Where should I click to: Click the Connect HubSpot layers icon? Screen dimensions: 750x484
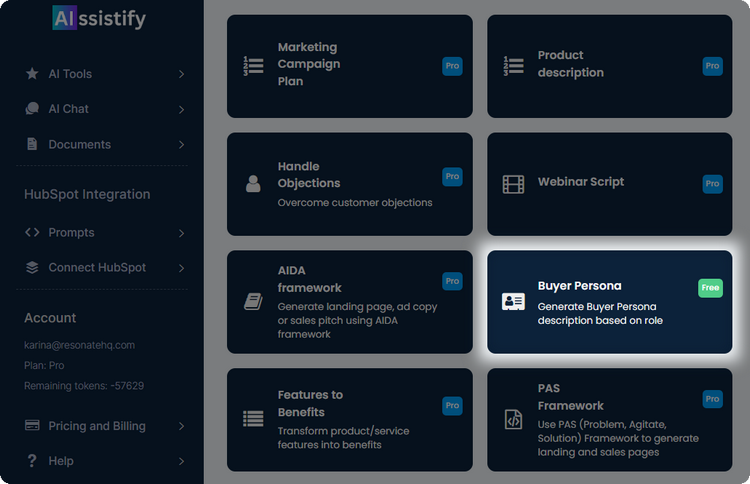(x=32, y=268)
